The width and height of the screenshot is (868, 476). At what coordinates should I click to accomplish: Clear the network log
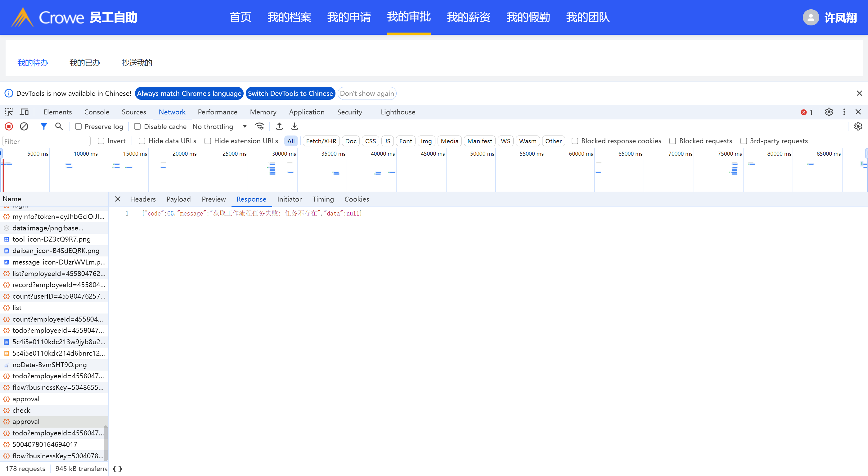click(x=24, y=127)
